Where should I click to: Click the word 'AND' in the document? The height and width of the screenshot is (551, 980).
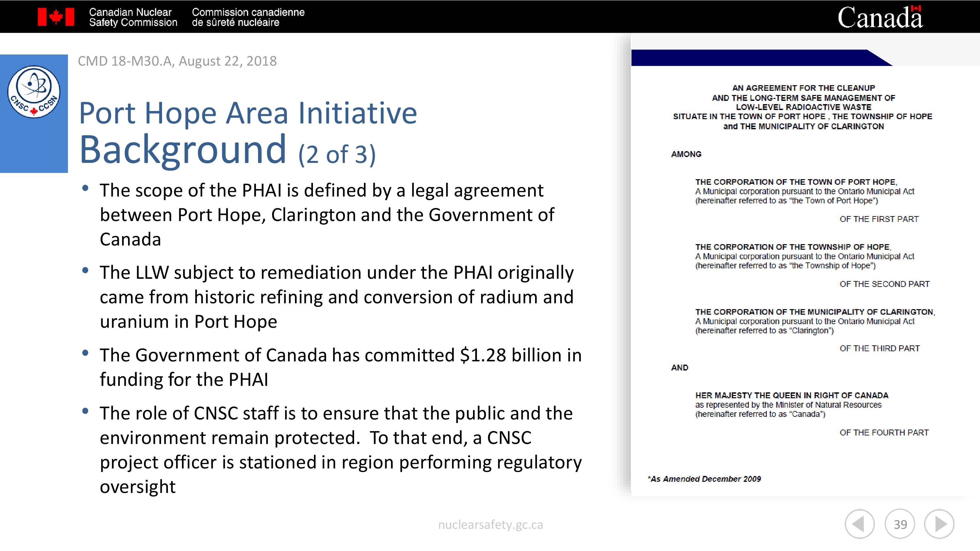tap(679, 368)
